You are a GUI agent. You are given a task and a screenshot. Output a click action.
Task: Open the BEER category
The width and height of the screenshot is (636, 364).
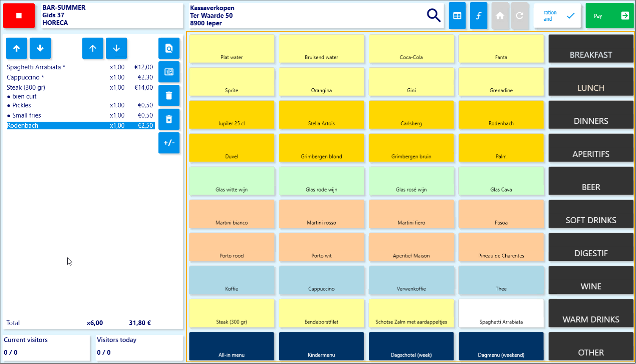coord(591,181)
